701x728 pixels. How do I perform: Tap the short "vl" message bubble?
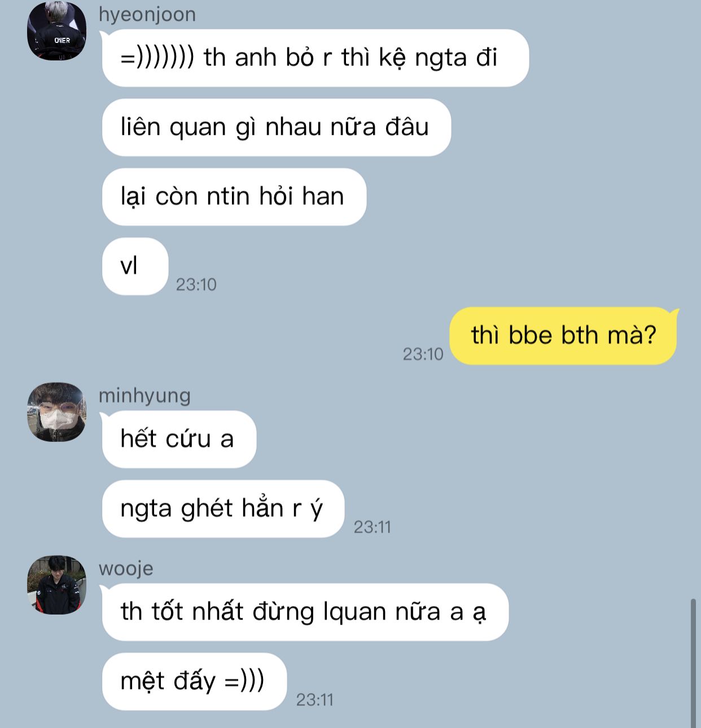[x=135, y=266]
